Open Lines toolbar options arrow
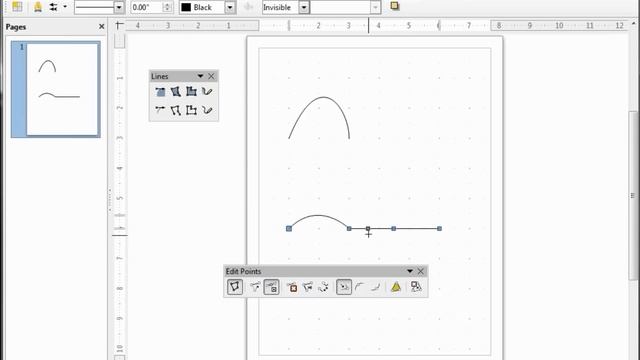This screenshot has height=360, width=640. [x=200, y=76]
